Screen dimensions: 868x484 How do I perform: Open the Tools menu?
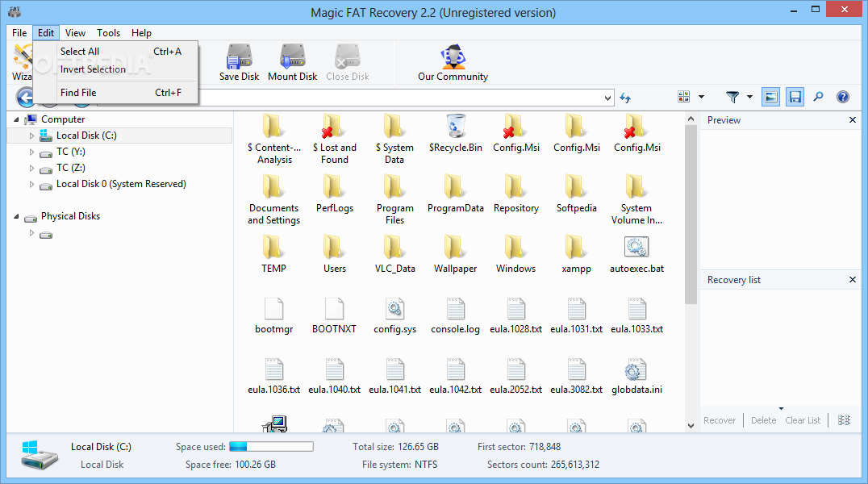pyautogui.click(x=108, y=33)
